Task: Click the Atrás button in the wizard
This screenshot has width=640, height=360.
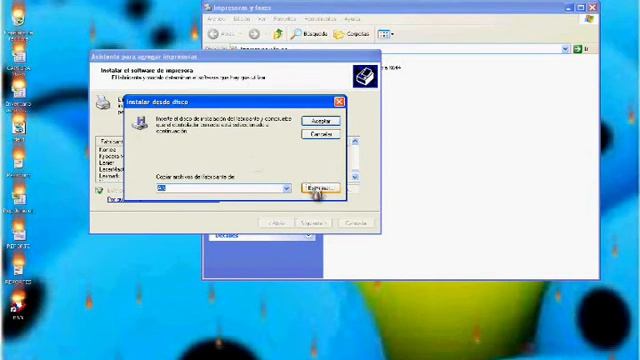Action: 276,223
